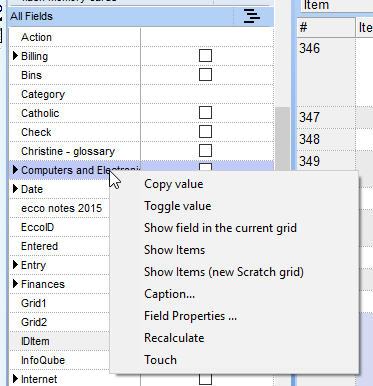Select the ecco notes 2015 field

[x=61, y=208]
